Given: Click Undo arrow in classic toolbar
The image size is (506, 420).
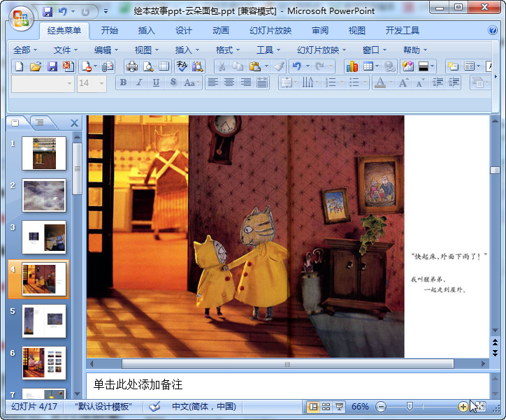Looking at the screenshot, I should [297, 66].
